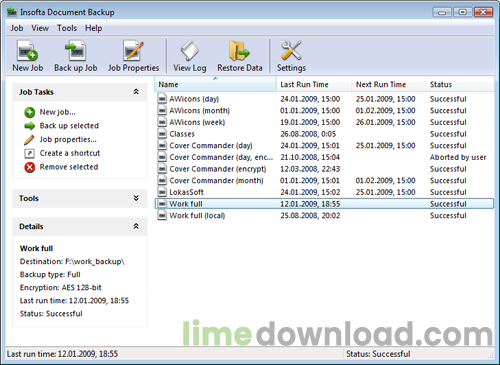
Task: Select the AWicons (day) job name
Action: tap(194, 99)
